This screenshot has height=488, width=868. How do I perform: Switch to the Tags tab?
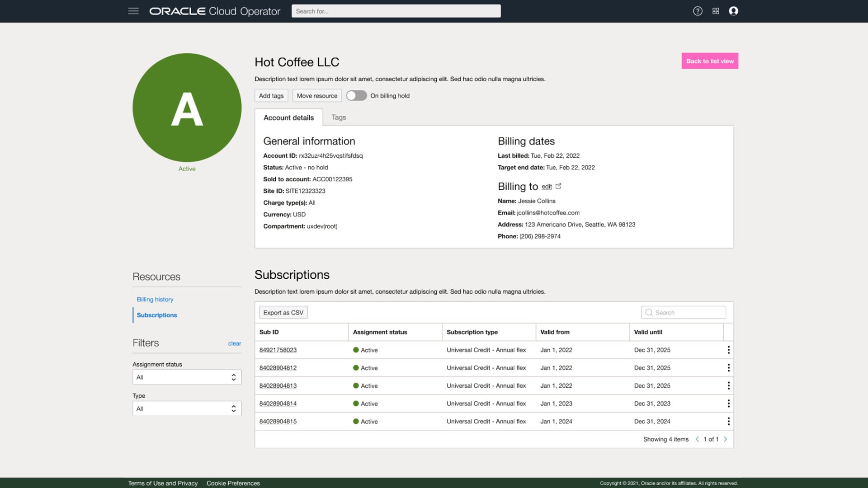pos(339,117)
